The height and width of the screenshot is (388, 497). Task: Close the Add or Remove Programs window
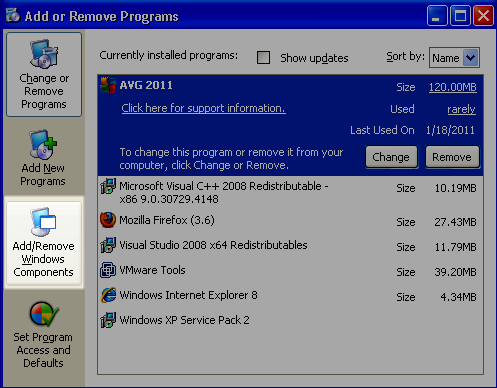(483, 15)
